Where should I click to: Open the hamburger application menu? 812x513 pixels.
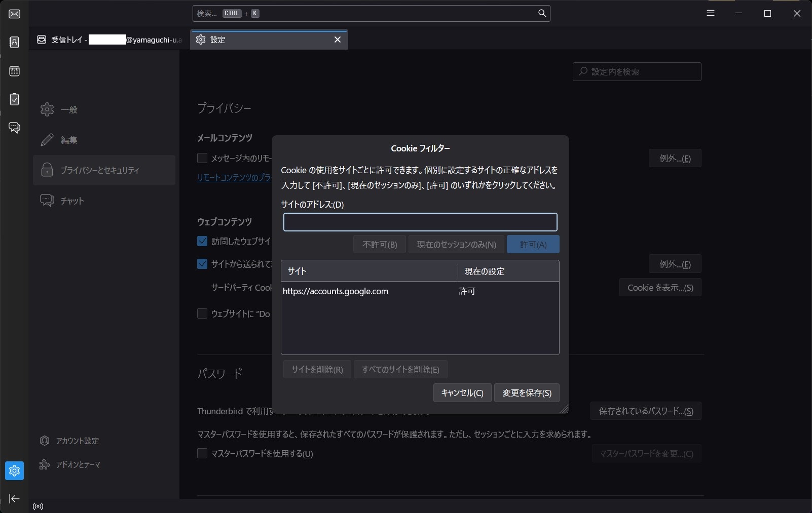[x=711, y=13]
